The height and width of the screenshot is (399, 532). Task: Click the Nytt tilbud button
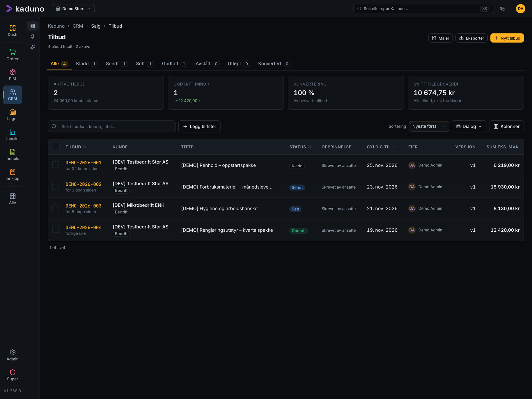[x=507, y=38]
